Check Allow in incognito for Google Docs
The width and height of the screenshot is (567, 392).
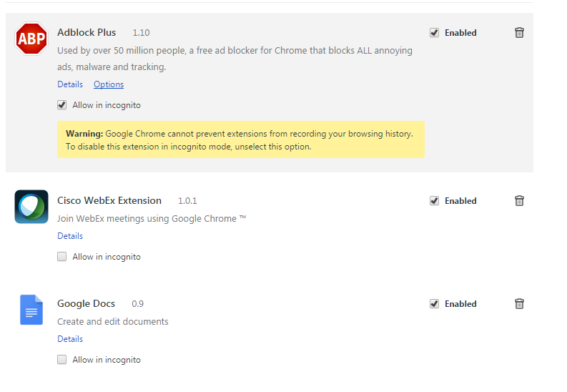point(61,360)
